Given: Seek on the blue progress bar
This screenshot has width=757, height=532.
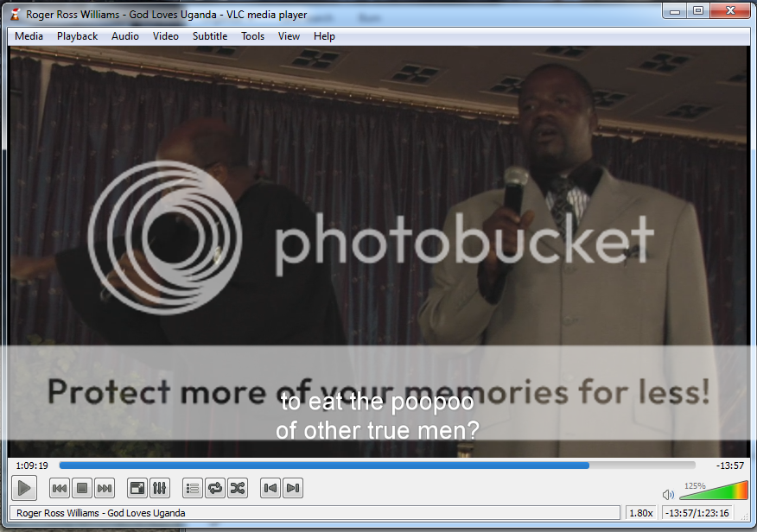Looking at the screenshot, I should click(377, 465).
